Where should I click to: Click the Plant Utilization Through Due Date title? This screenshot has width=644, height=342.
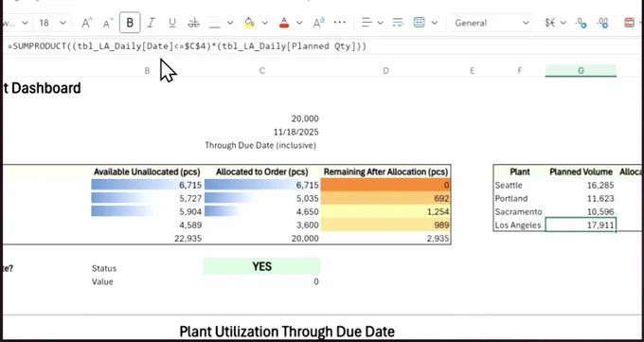[x=287, y=332]
